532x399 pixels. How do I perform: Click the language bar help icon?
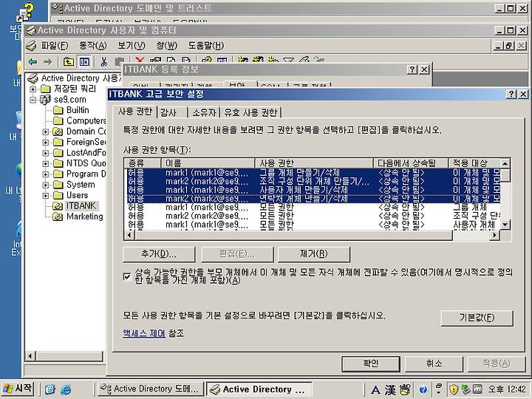(423, 389)
